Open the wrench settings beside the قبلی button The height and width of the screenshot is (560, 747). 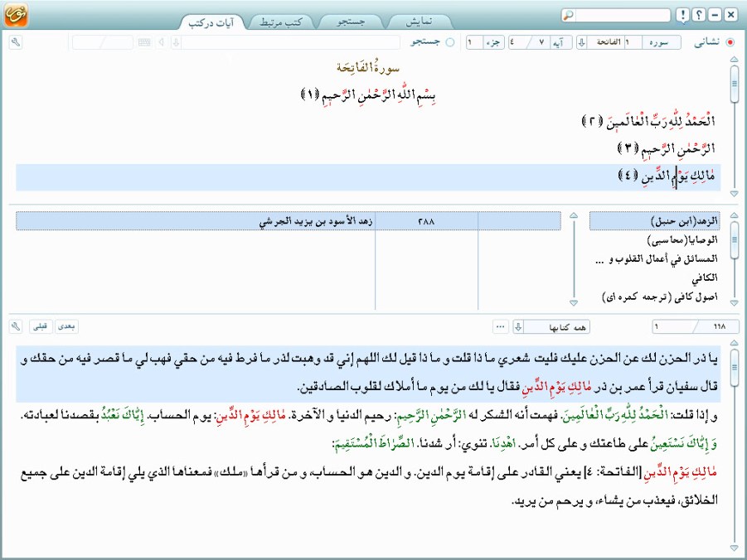click(16, 326)
